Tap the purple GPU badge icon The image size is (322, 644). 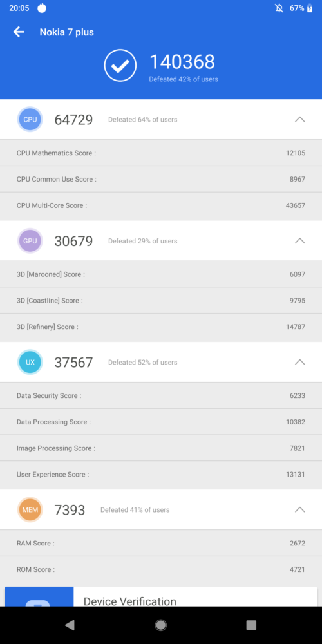(x=30, y=241)
